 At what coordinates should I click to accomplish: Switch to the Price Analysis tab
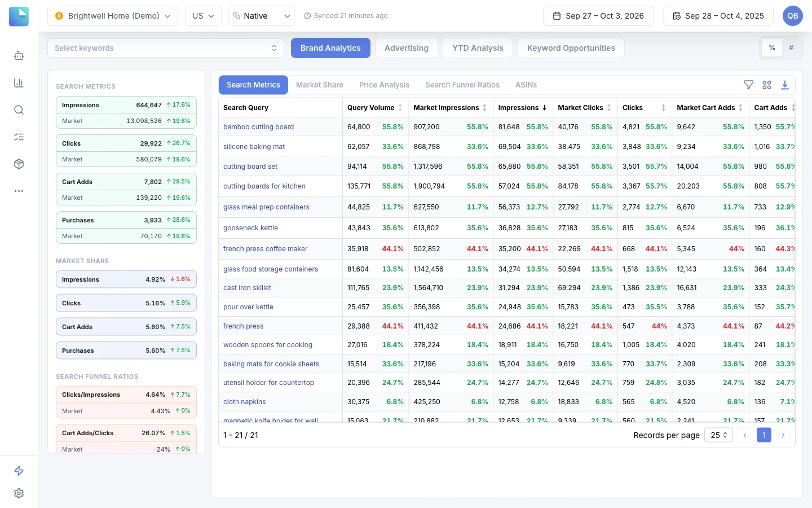(384, 85)
